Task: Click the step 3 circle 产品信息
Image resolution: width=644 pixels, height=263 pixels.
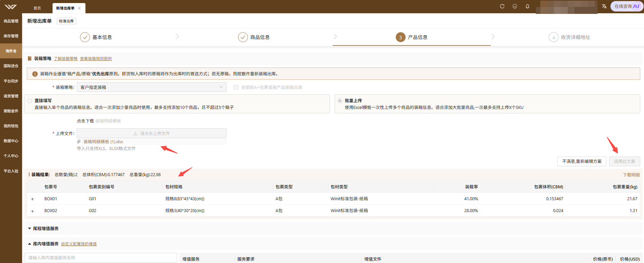Action: click(x=401, y=37)
